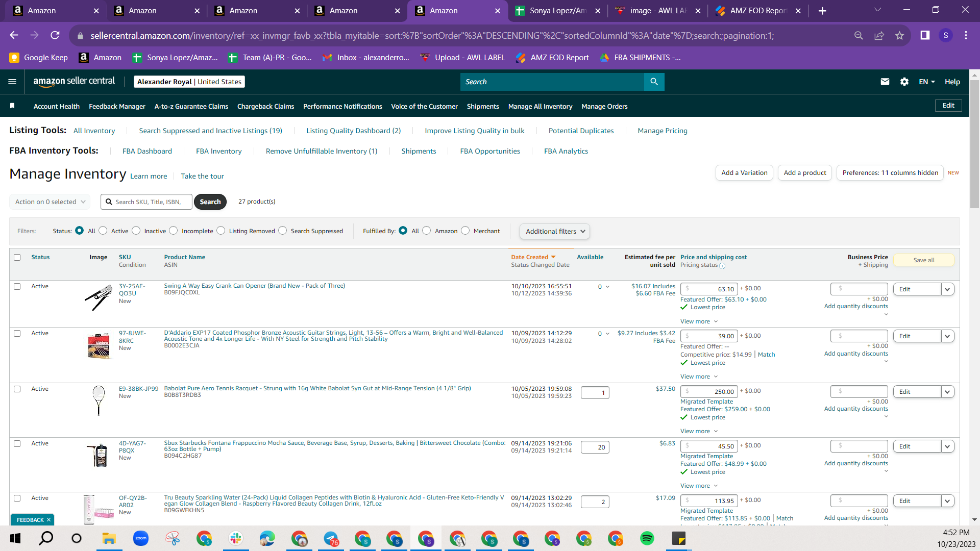Open the EN language dropdown
This screenshot has height=551, width=980.
(x=927, y=82)
